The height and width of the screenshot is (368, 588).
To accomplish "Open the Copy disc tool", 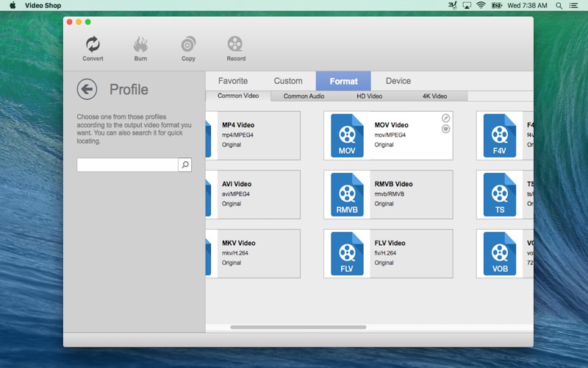I will pyautogui.click(x=188, y=49).
